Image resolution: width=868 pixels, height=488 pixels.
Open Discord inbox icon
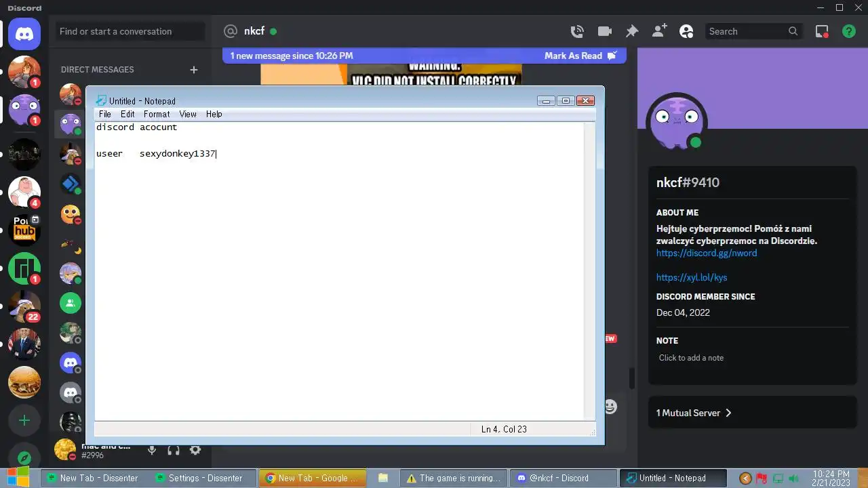822,31
